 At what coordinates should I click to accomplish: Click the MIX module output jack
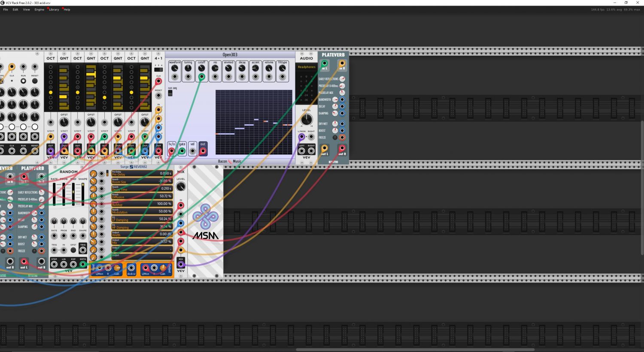181,265
